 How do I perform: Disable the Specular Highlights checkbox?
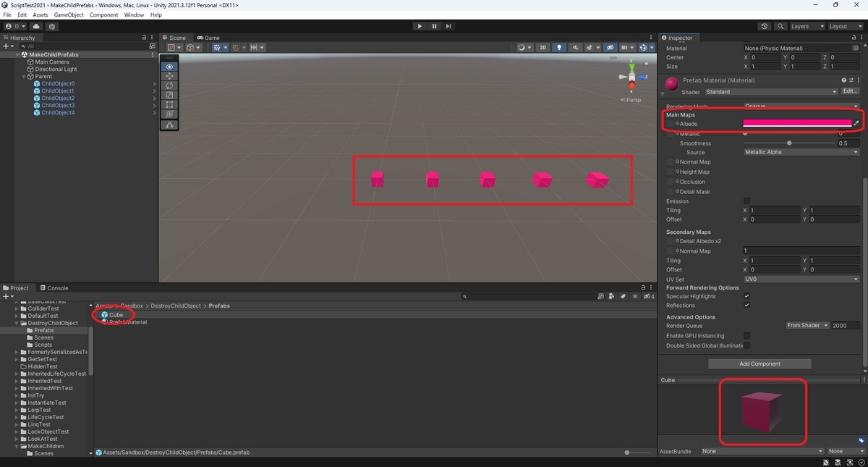click(x=747, y=295)
